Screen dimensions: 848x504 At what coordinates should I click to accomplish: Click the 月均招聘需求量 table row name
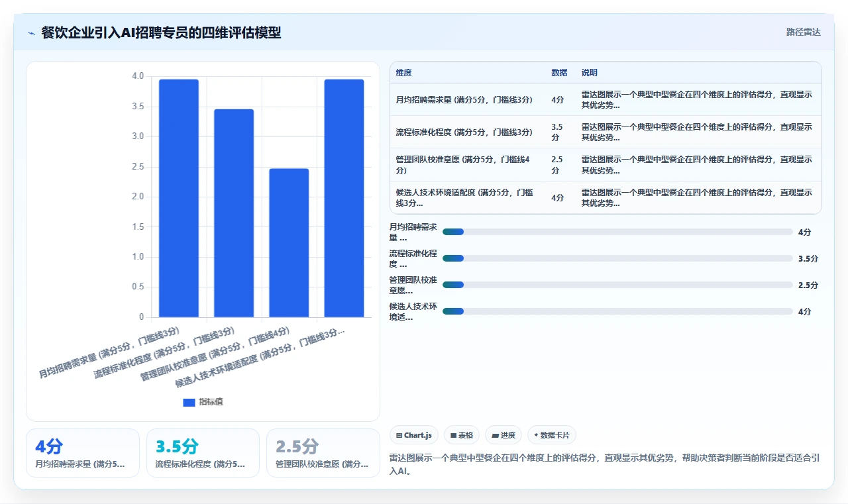pyautogui.click(x=464, y=99)
